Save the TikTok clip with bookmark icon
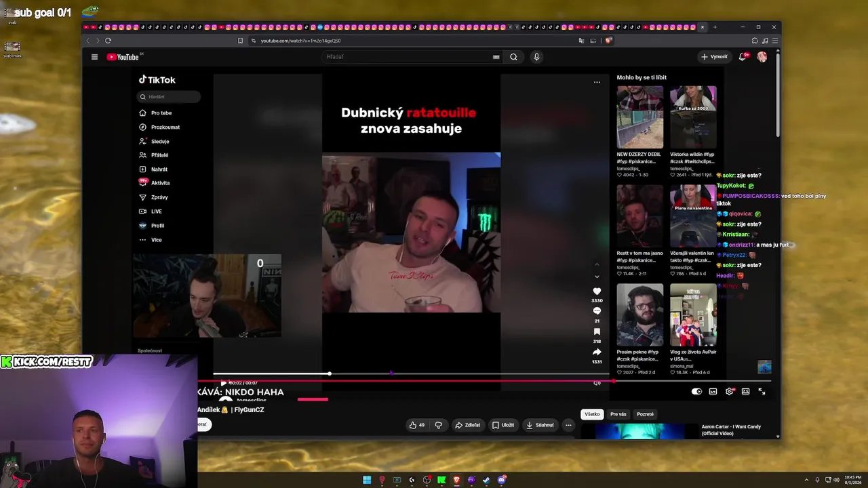This screenshot has width=868, height=488. pos(597,331)
